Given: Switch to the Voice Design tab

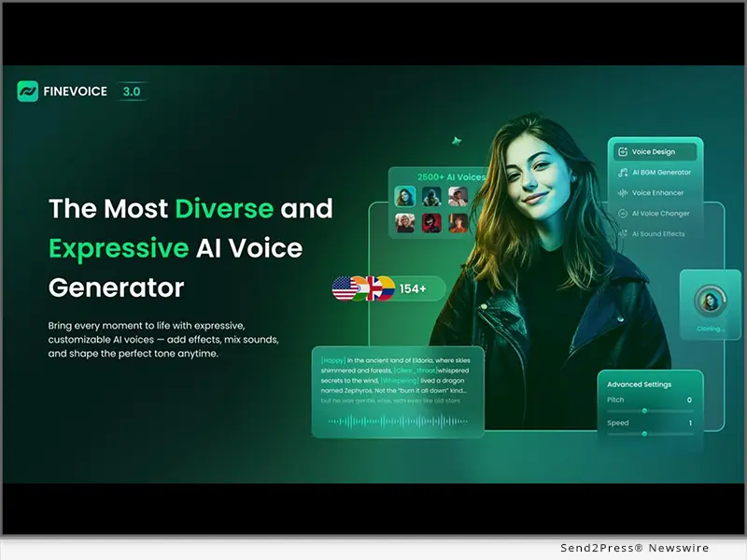Looking at the screenshot, I should [x=655, y=151].
